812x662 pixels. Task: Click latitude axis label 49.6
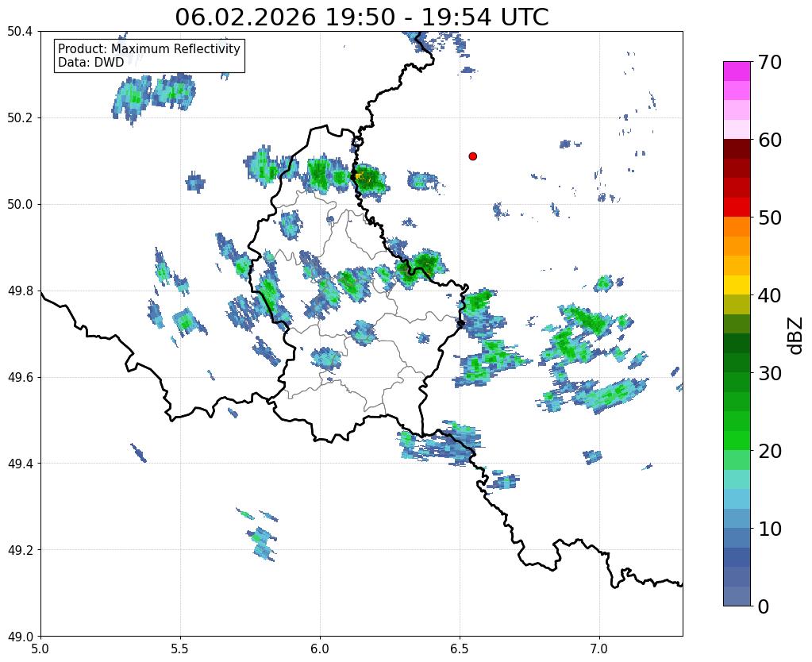[x=20, y=378]
